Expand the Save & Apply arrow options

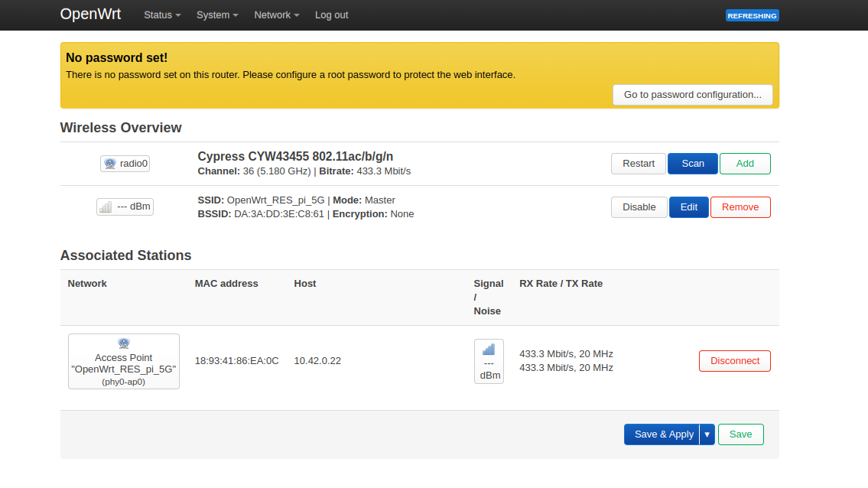[x=707, y=434]
